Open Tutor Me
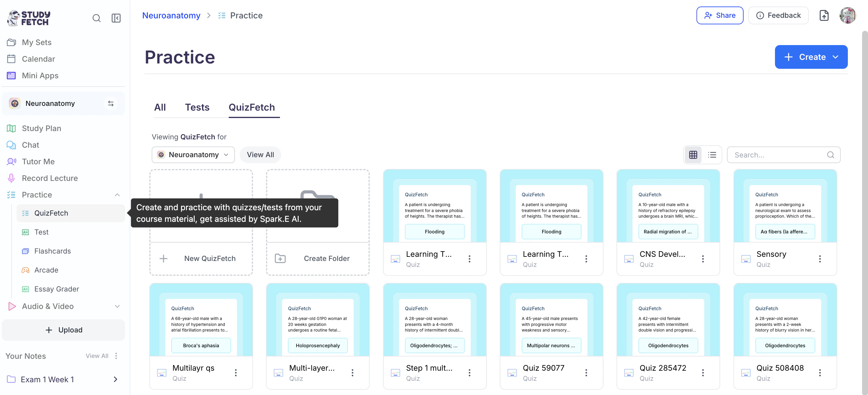This screenshot has height=395, width=868. (38, 161)
